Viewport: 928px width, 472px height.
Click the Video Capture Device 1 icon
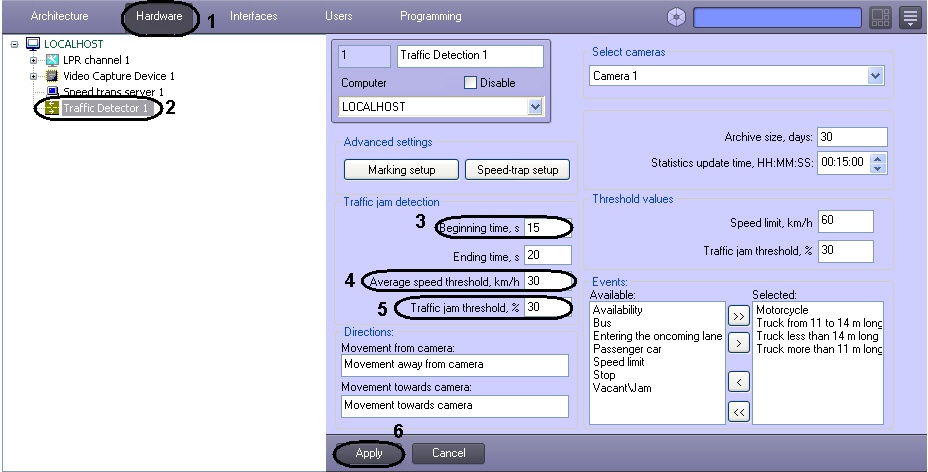point(53,76)
